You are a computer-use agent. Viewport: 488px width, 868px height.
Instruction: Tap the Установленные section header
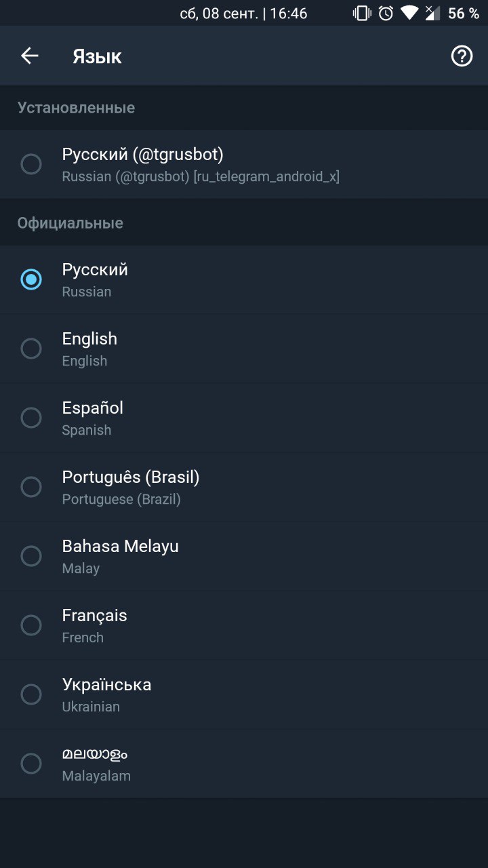coord(76,108)
